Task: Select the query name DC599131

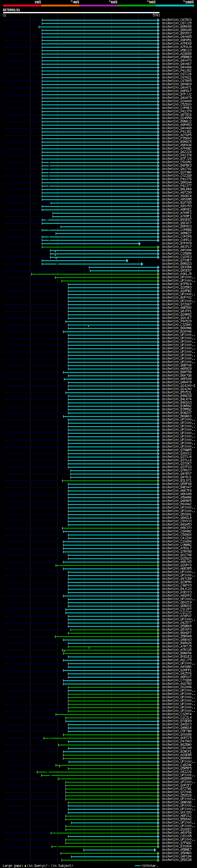Action: point(11,10)
